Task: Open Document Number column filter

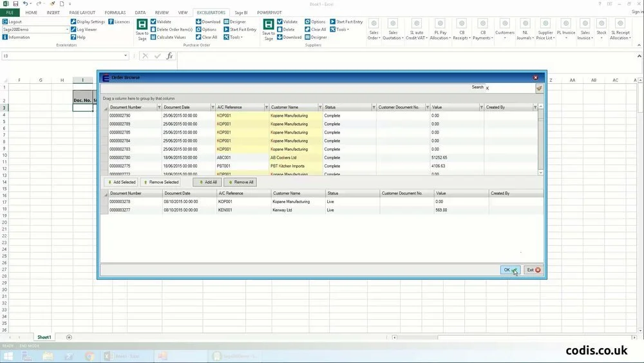Action: pos(159,107)
